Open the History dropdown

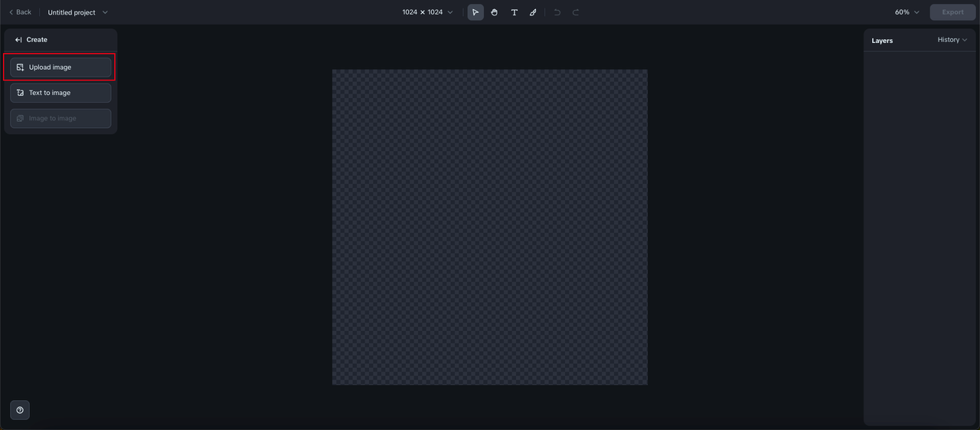[952, 40]
